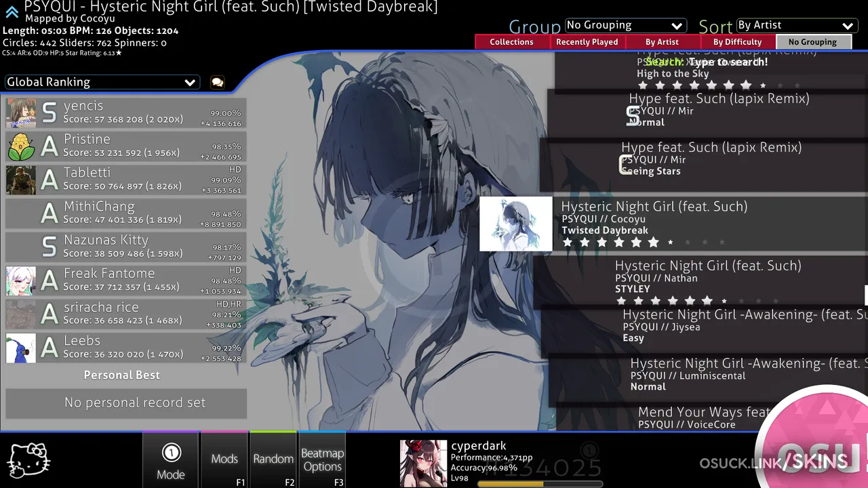Image resolution: width=868 pixels, height=488 pixels.
Task: Select the Twisted Daybreak difficulty entry
Action: (673, 224)
